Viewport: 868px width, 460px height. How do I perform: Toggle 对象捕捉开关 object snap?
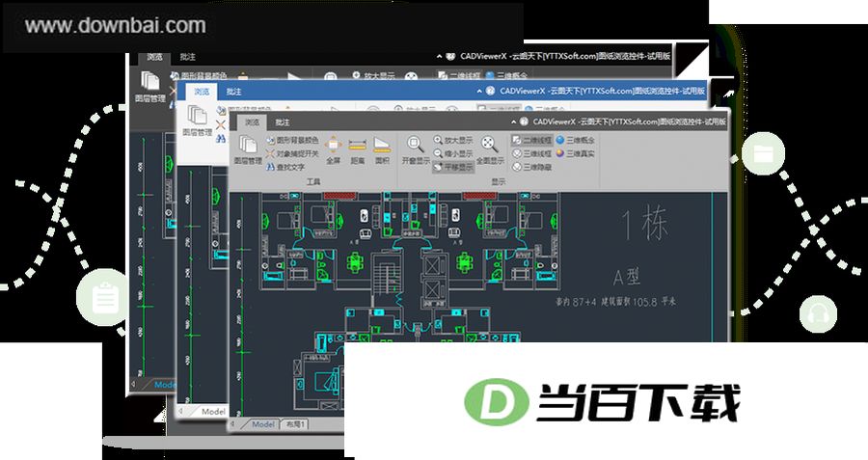click(292, 153)
